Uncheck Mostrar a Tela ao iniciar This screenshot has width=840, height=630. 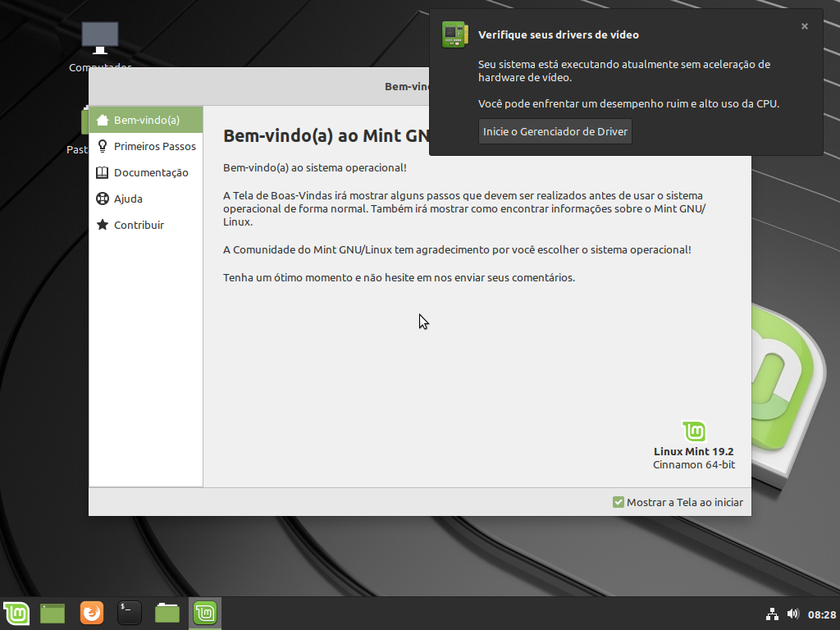[619, 502]
